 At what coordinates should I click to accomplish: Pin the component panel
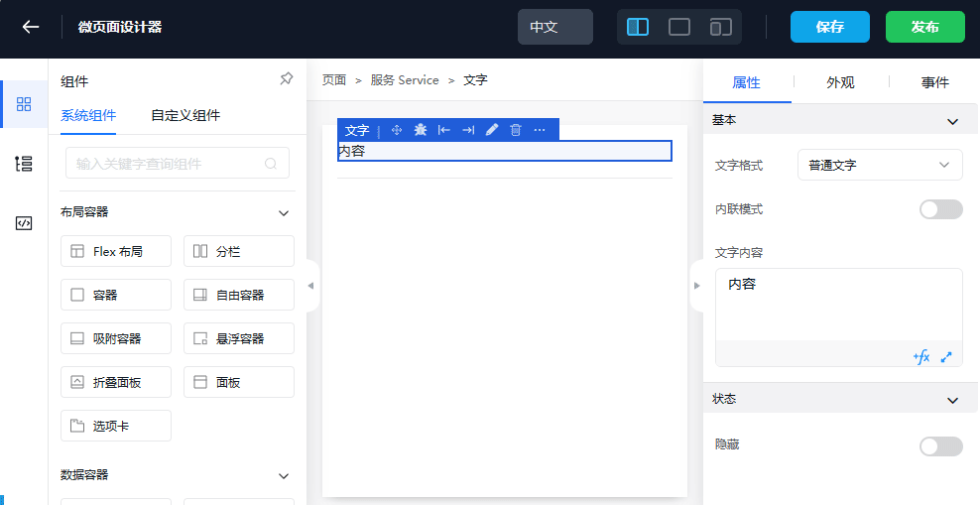tap(286, 79)
